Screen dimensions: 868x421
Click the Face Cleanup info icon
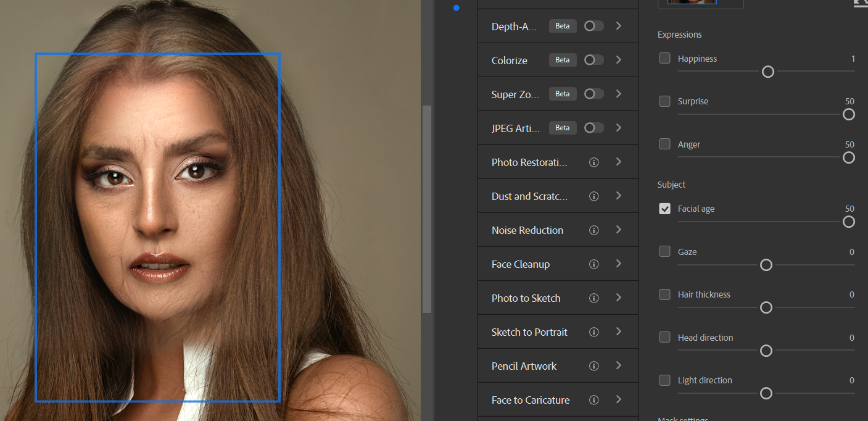[x=594, y=264]
